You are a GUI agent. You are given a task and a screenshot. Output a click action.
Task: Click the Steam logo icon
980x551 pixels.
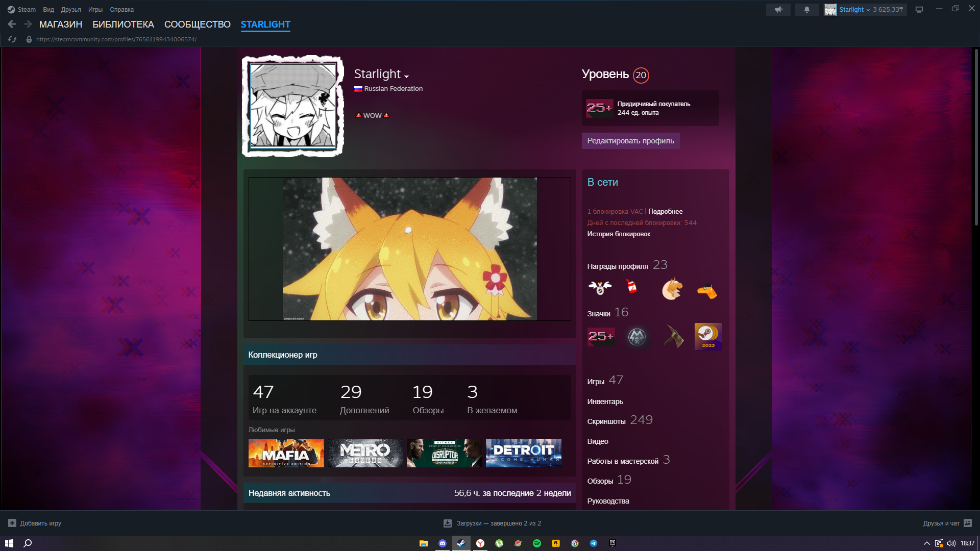point(11,9)
